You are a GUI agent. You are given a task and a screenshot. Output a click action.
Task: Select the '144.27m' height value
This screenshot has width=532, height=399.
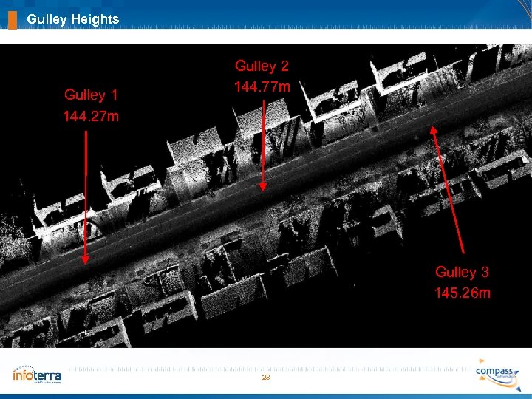[x=91, y=117]
